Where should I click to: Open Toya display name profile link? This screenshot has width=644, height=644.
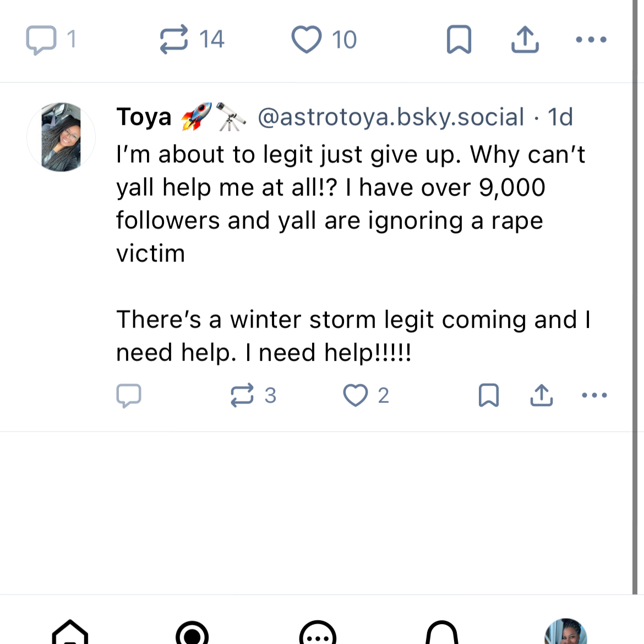(144, 117)
